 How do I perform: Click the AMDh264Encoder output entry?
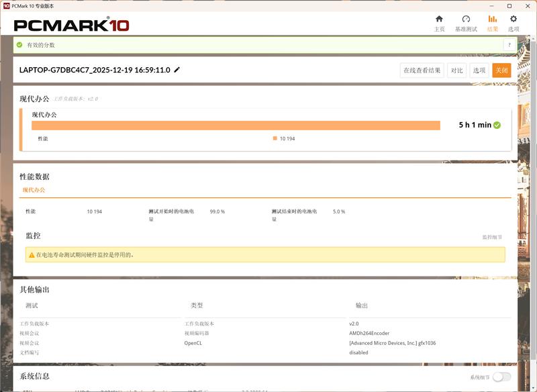[x=369, y=333]
